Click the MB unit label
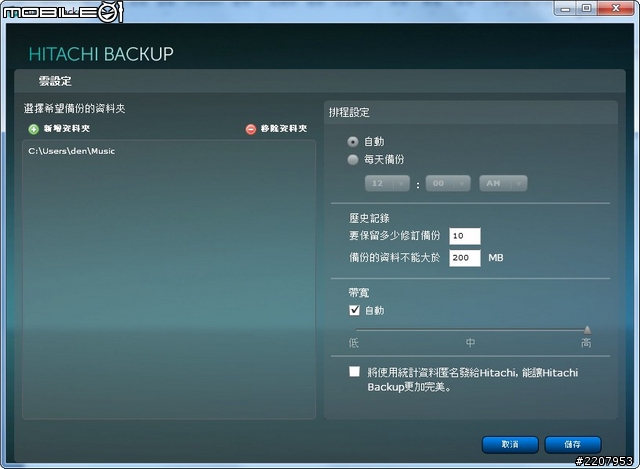The height and width of the screenshot is (469, 640). click(x=496, y=258)
